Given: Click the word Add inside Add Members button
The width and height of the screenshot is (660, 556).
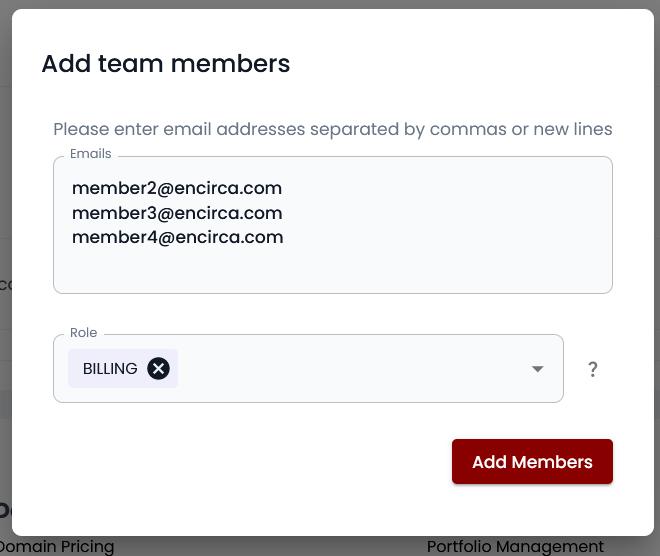Looking at the screenshot, I should (489, 462).
